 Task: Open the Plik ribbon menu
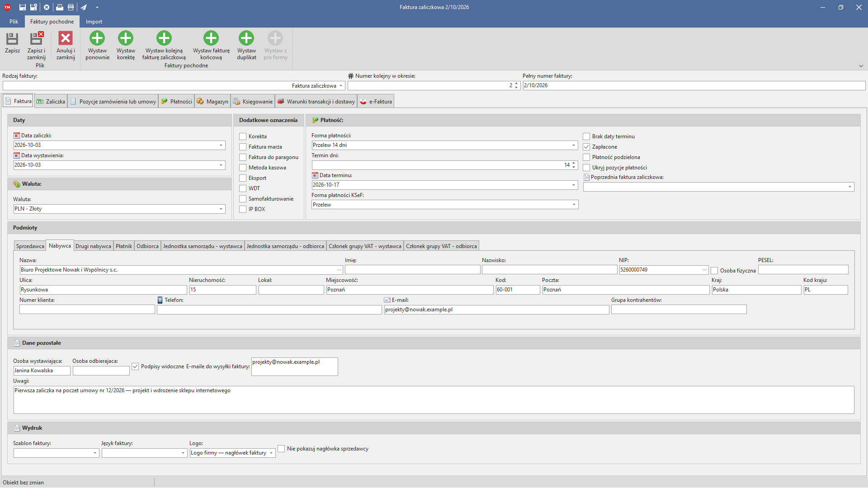tap(14, 22)
